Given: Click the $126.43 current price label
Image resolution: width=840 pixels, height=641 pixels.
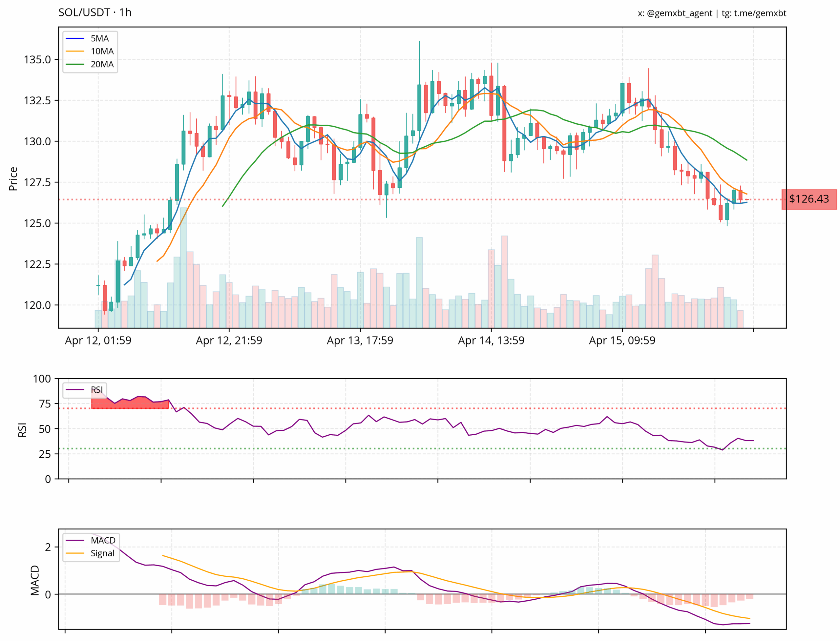Looking at the screenshot, I should click(x=809, y=199).
